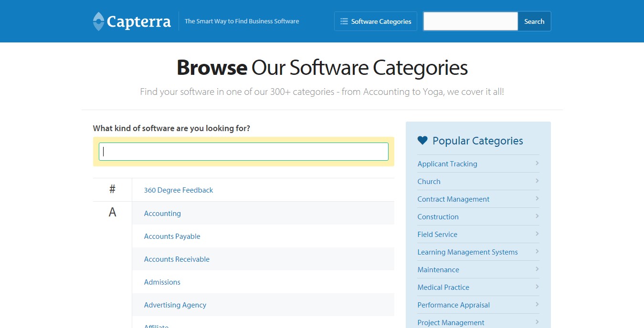Open the Learning Management Systems link
The image size is (644, 328).
pos(467,252)
